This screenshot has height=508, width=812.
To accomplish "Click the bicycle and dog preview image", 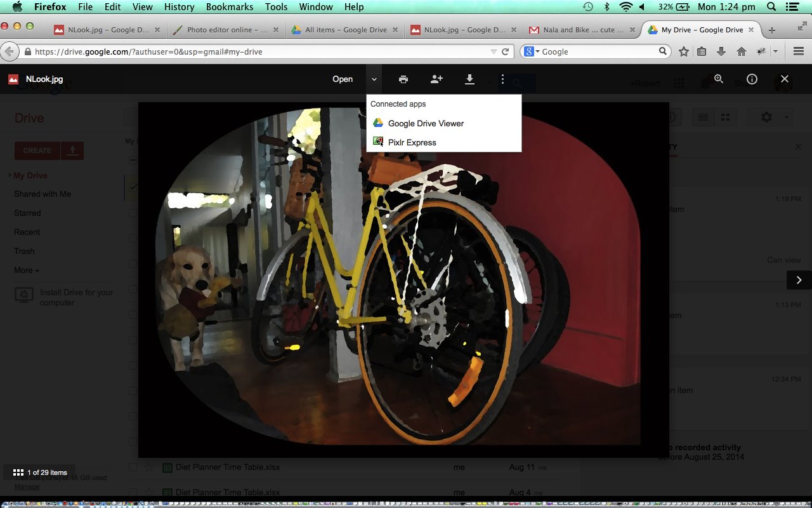I will (403, 279).
